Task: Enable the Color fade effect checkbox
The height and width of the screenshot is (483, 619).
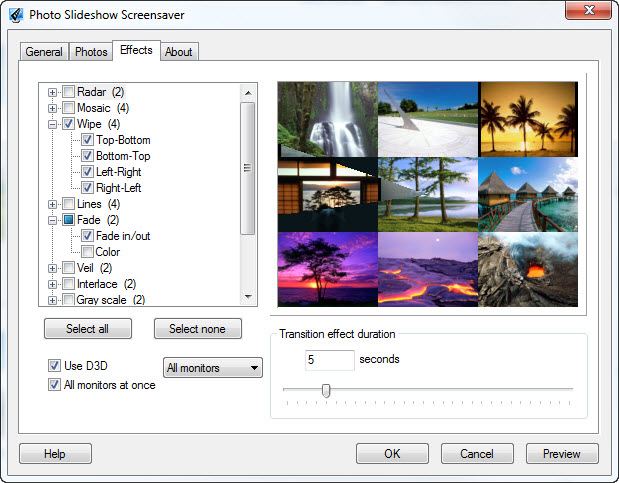Action: pos(88,252)
